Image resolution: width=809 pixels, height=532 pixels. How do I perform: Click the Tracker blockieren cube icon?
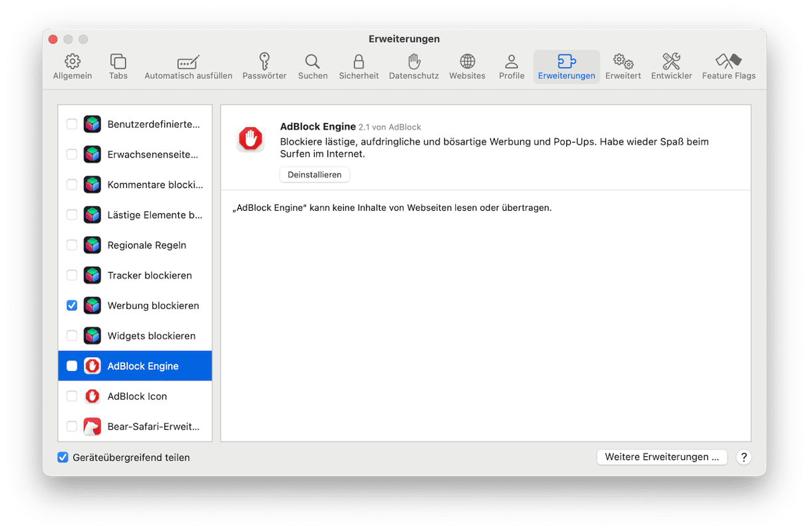(92, 275)
